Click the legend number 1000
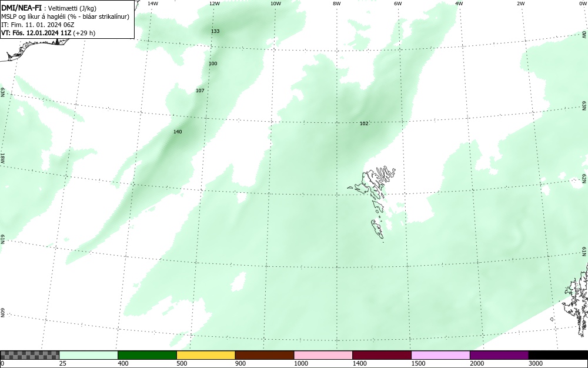Screen dimensions: 588x368 point(300,363)
